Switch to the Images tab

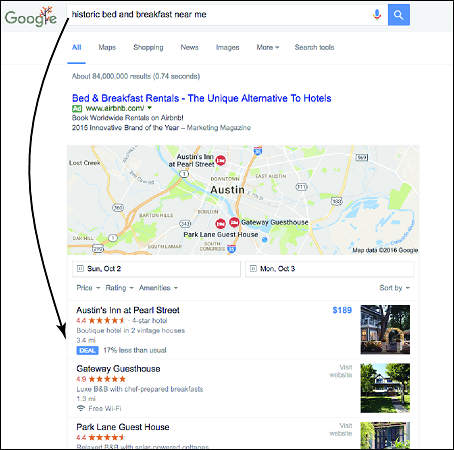pyautogui.click(x=228, y=47)
